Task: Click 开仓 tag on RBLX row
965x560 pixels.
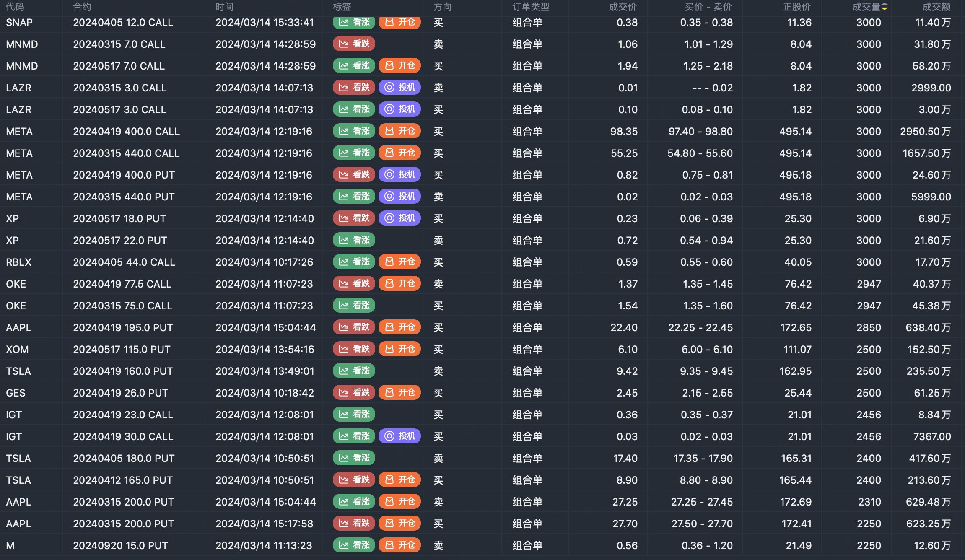Action: 399,262
